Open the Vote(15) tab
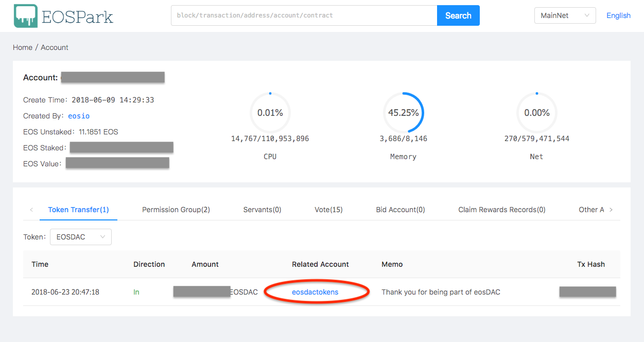Image resolution: width=644 pixels, height=342 pixels. point(328,210)
